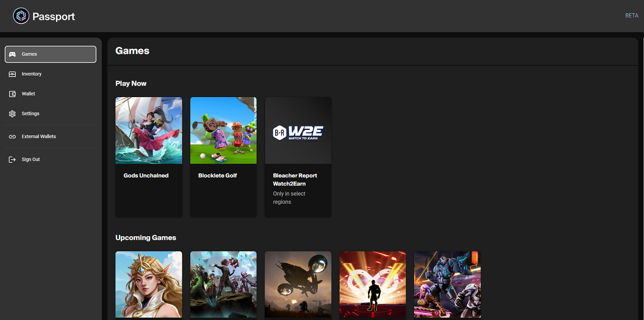The height and width of the screenshot is (320, 644).
Task: Open the Blocklete Golf game thumbnail
Action: [224, 130]
